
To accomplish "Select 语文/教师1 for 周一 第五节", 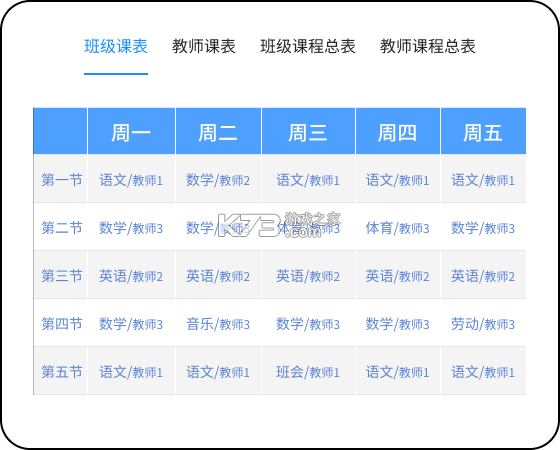I will coord(131,372).
